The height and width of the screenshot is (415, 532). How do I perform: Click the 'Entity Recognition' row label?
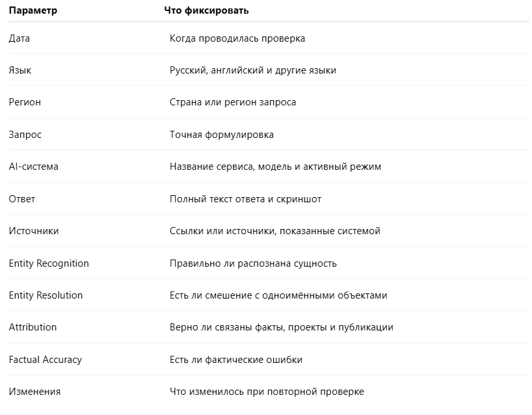[x=49, y=263]
